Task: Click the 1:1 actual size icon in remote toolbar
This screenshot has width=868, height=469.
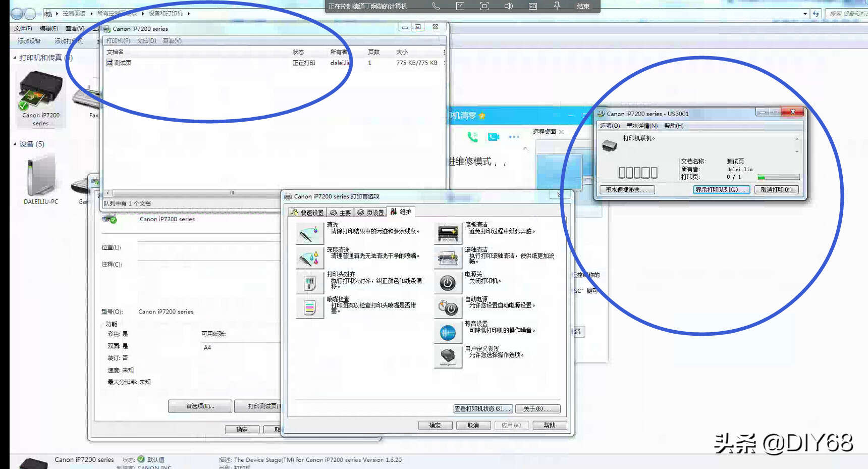Action: click(x=460, y=6)
